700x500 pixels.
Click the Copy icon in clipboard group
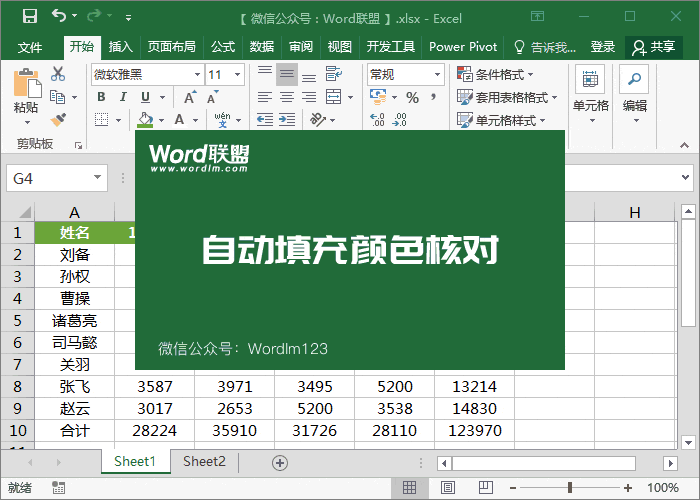click(57, 97)
